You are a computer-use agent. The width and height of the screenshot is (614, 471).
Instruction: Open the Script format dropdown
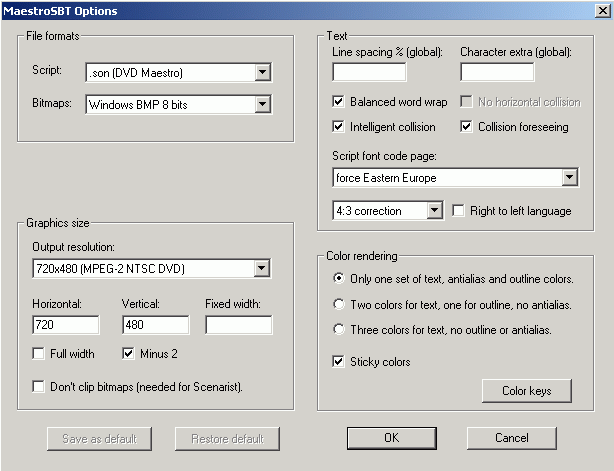click(262, 72)
